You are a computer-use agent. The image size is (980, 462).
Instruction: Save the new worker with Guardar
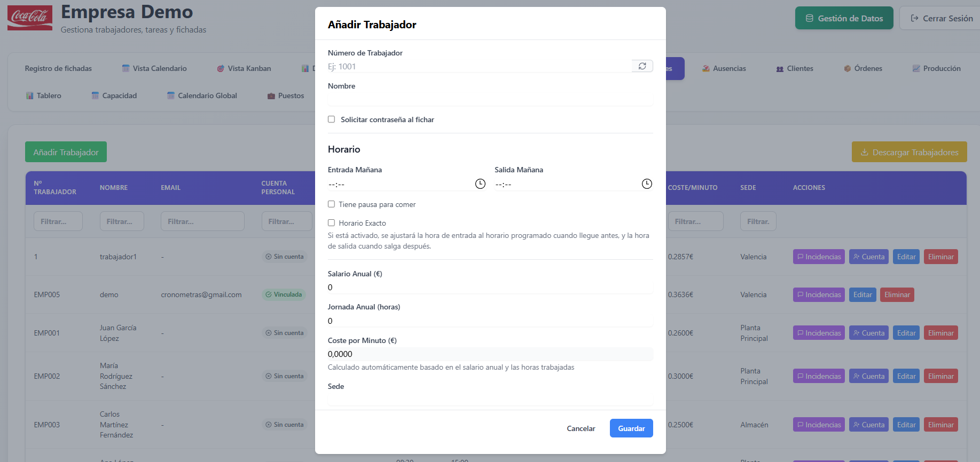631,428
